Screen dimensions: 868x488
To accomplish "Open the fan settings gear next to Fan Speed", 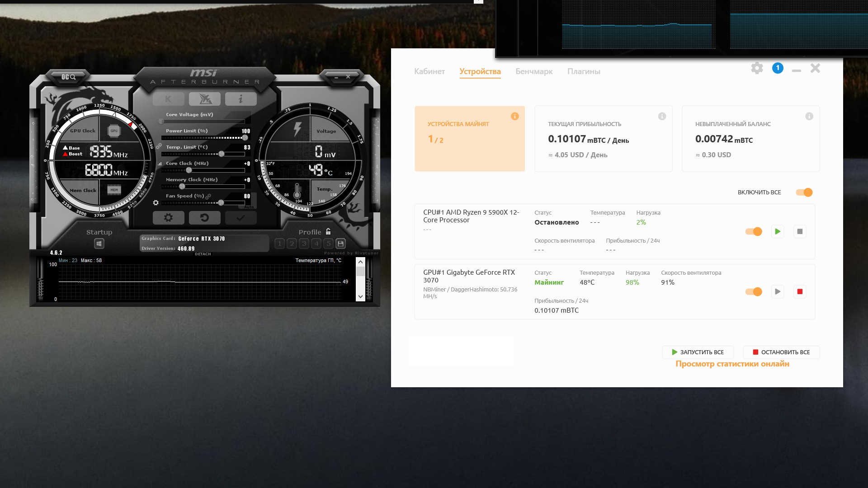I will point(156,203).
